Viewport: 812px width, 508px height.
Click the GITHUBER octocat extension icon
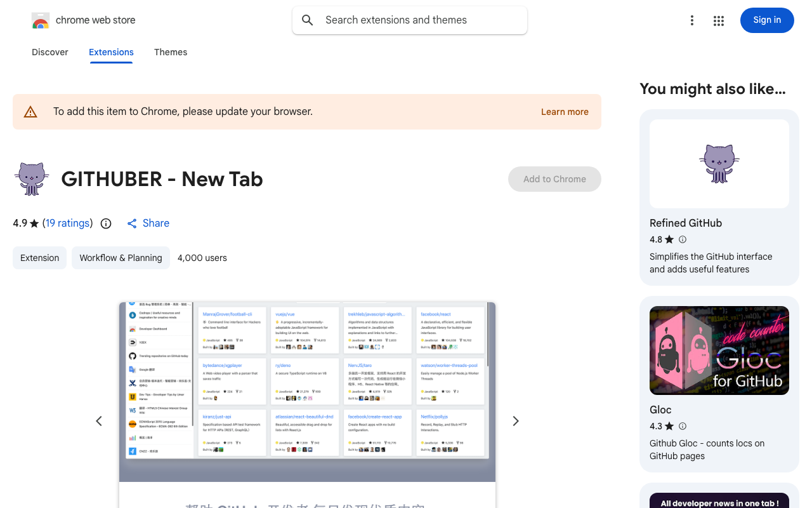(32, 179)
